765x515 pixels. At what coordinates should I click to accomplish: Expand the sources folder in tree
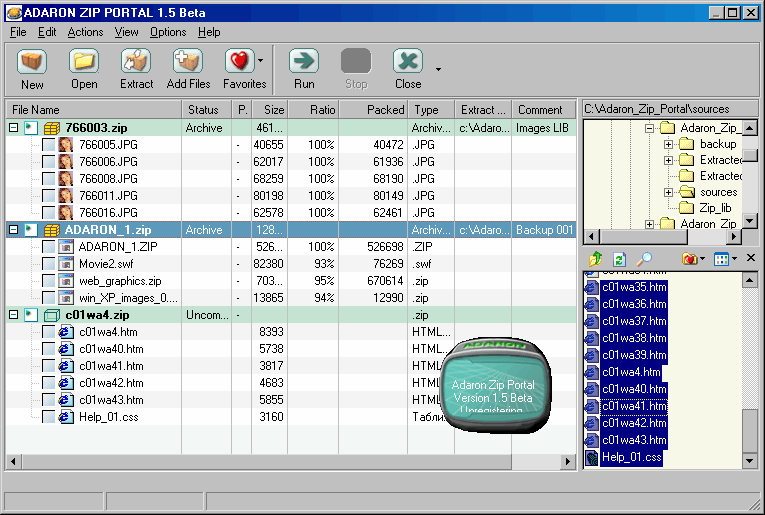coord(668,193)
